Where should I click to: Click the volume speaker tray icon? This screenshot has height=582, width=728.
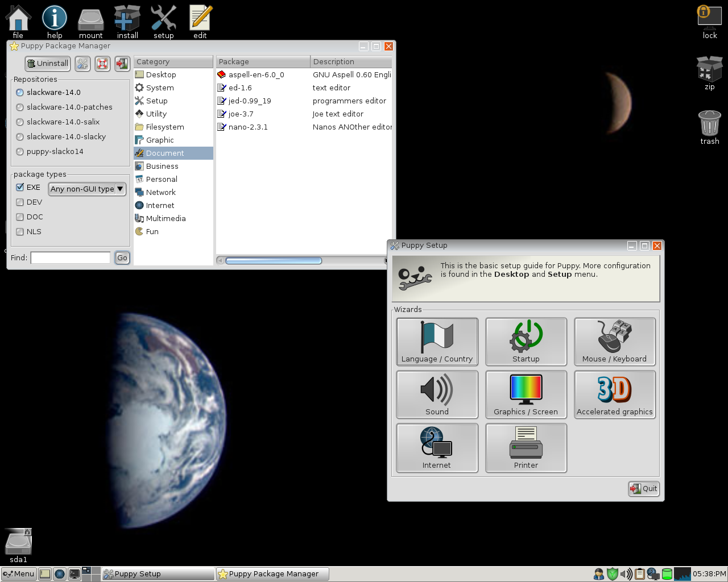click(x=626, y=574)
